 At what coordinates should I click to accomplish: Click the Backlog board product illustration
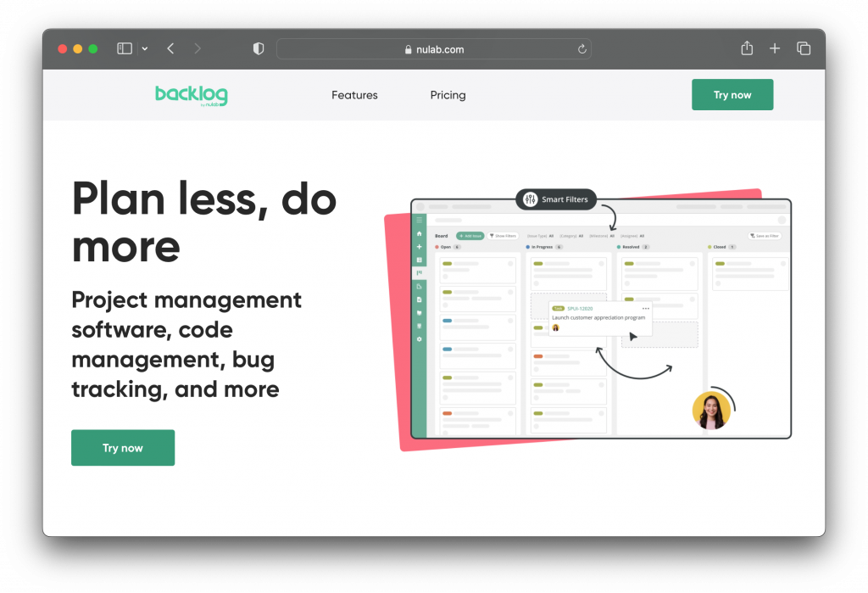coord(588,320)
